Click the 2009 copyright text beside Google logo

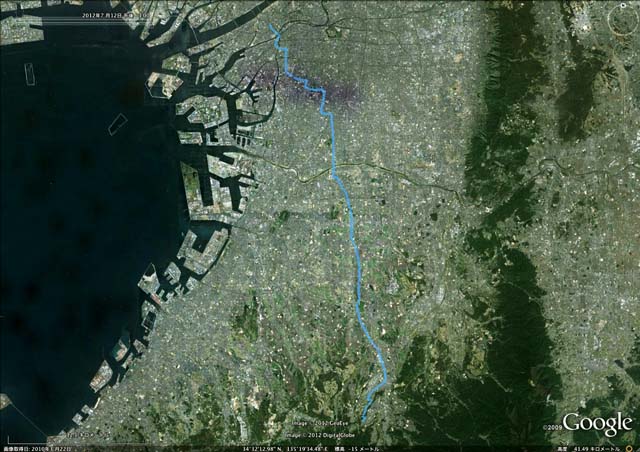(x=552, y=428)
